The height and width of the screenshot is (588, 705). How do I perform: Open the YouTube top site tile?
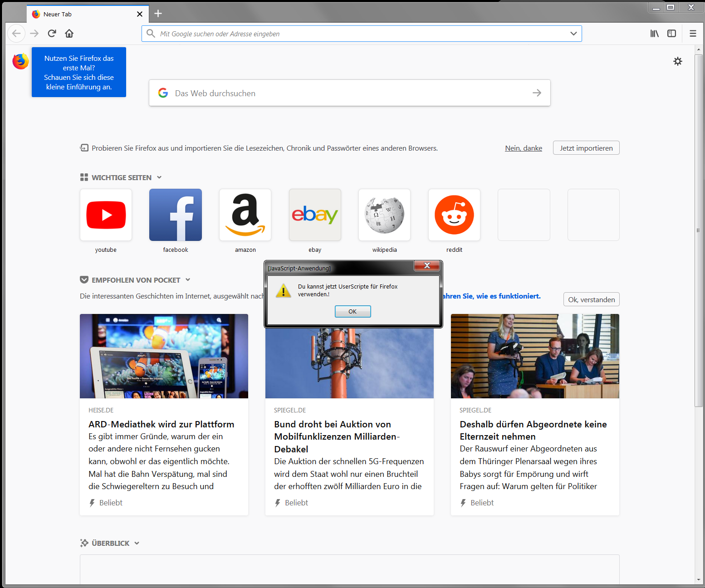click(x=106, y=215)
